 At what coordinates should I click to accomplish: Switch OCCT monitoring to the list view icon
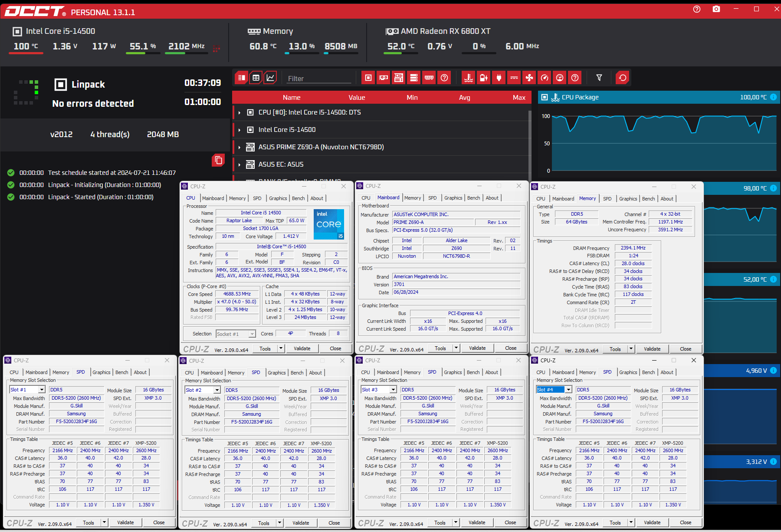point(242,78)
